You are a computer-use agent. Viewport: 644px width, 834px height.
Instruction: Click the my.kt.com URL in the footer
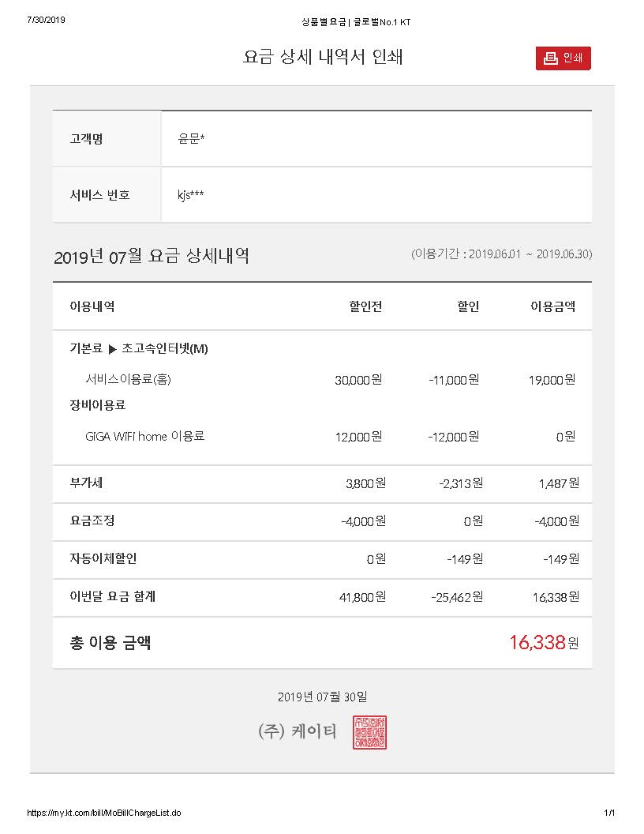(x=104, y=813)
